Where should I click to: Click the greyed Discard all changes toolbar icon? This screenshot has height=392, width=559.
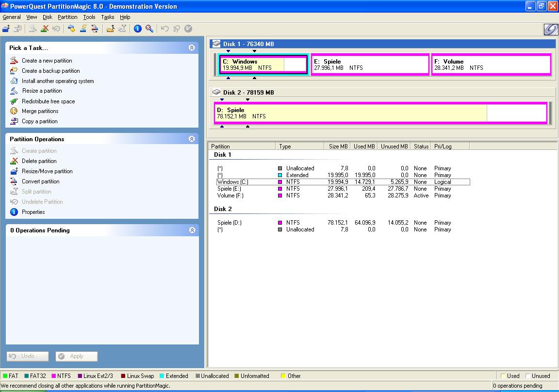click(177, 29)
